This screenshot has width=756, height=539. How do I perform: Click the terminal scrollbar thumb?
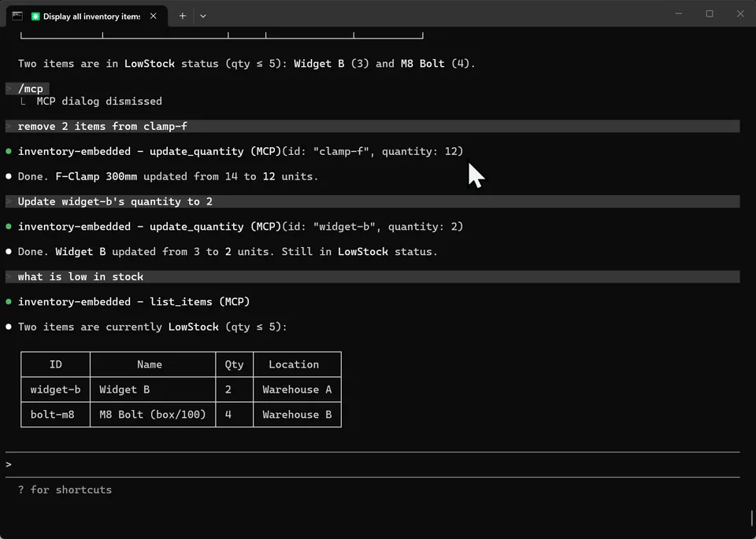coord(752,519)
